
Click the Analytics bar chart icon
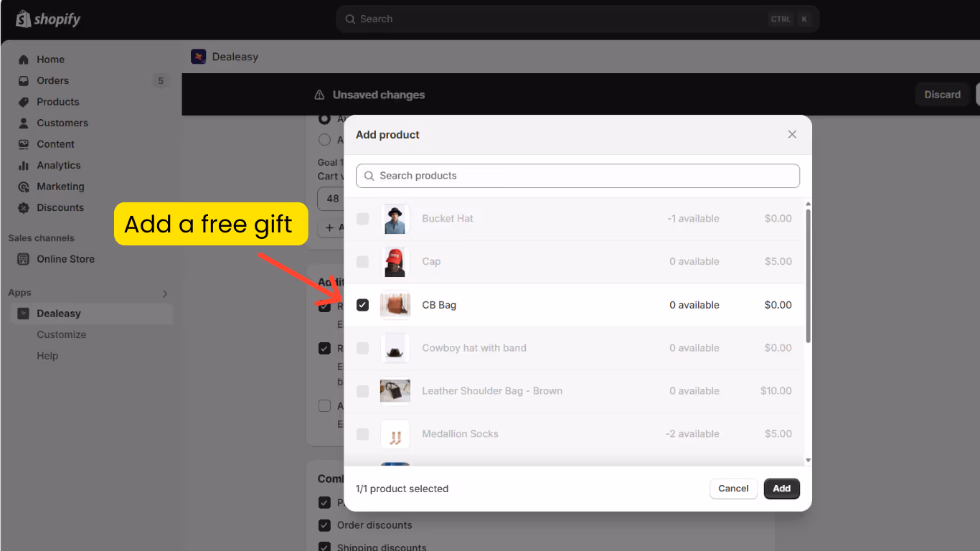(24, 166)
